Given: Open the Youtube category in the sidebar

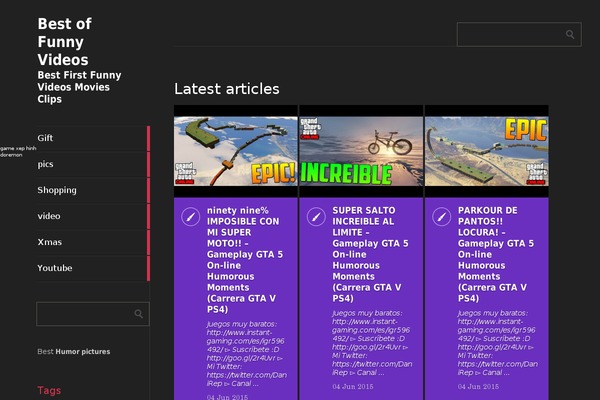Looking at the screenshot, I should 93,268.
